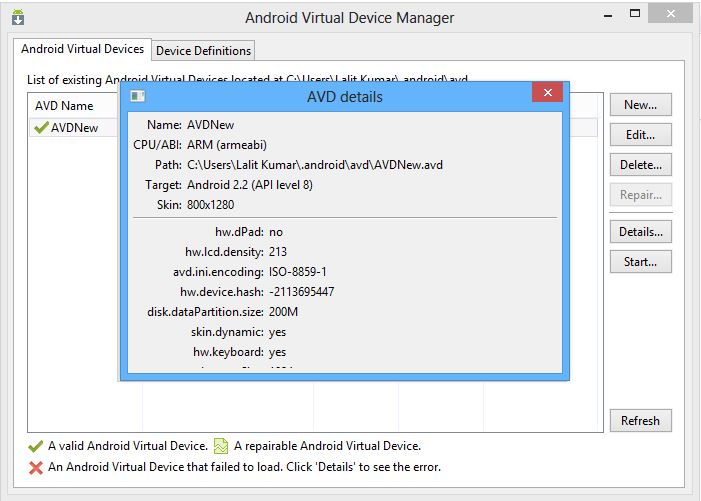Click the repairable Android Virtual Device legend icon
Viewport: 701px width, 501px height.
pyautogui.click(x=222, y=446)
